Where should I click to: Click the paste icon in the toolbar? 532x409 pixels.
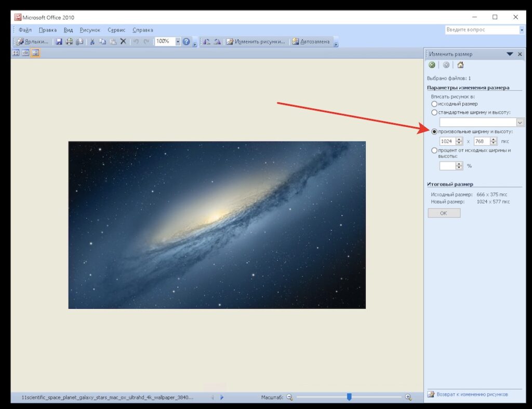tap(113, 42)
